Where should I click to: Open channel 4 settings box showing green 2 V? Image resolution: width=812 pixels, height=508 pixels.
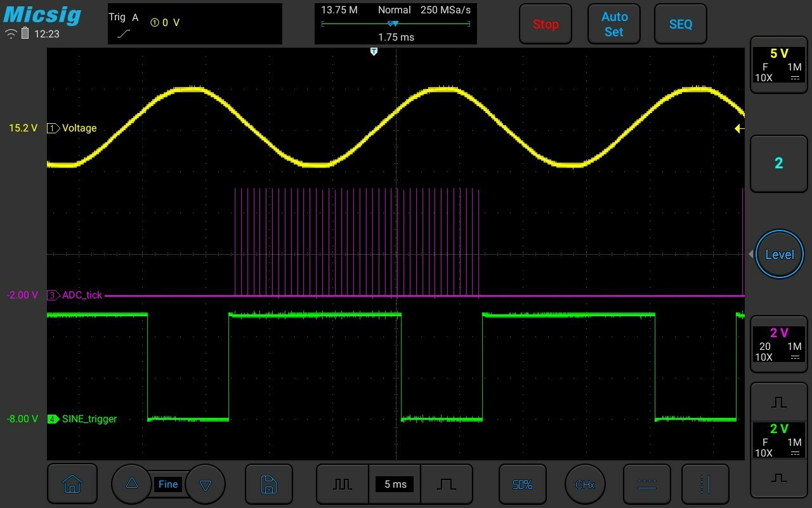(x=779, y=440)
